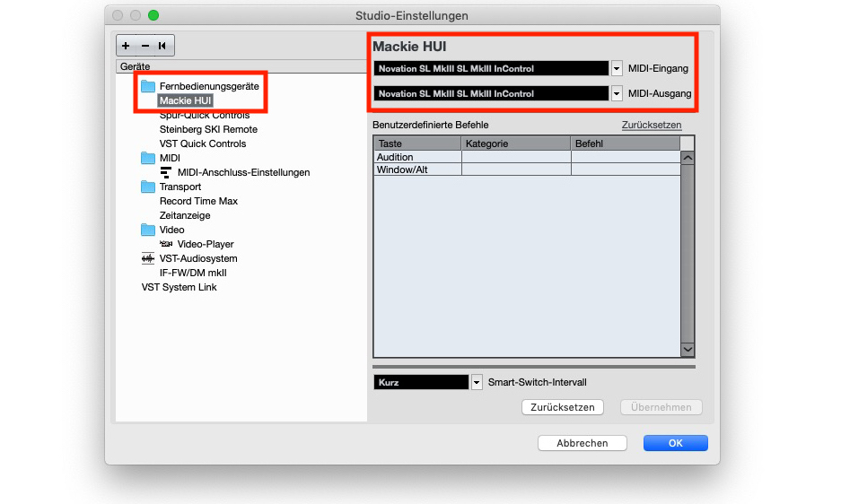
Task: Select the Audition row in table
Action: [527, 157]
